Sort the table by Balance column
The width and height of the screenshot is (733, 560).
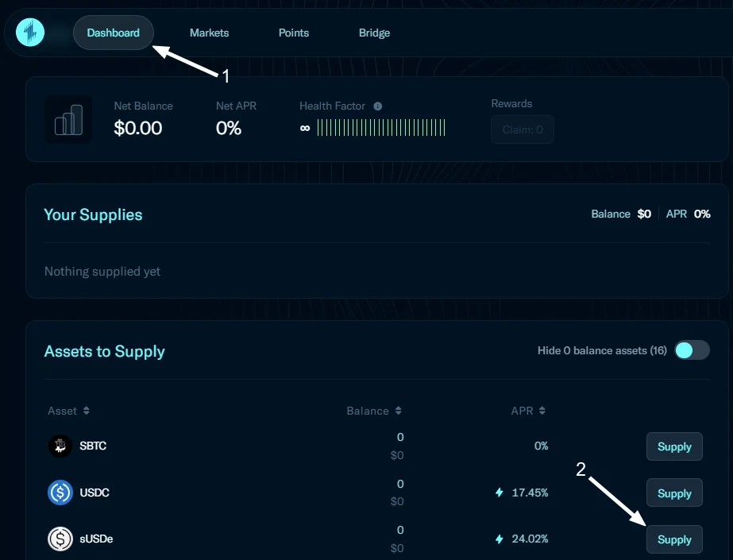coord(374,411)
